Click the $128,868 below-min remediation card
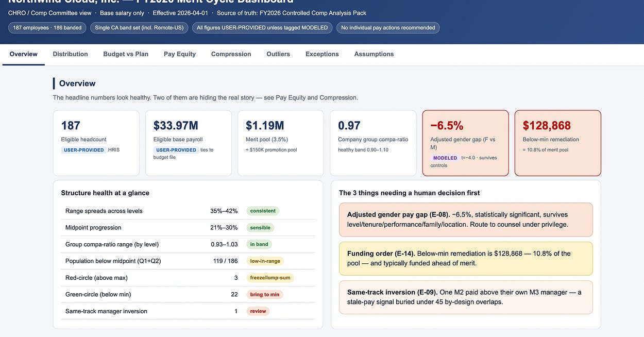 (x=557, y=143)
